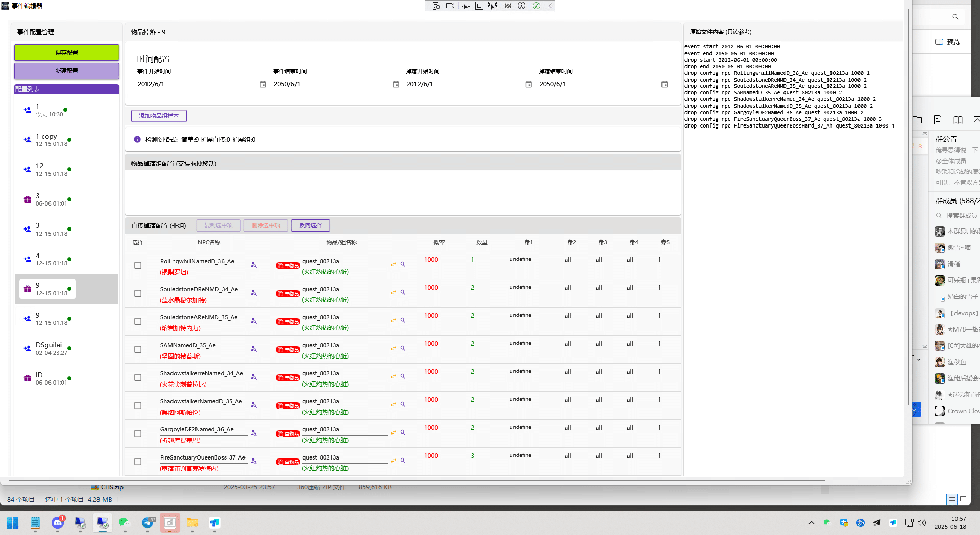980x535 pixels.
Task: Tick the checkbox for SouledstoneAReNMD_35_Ae
Action: [138, 321]
